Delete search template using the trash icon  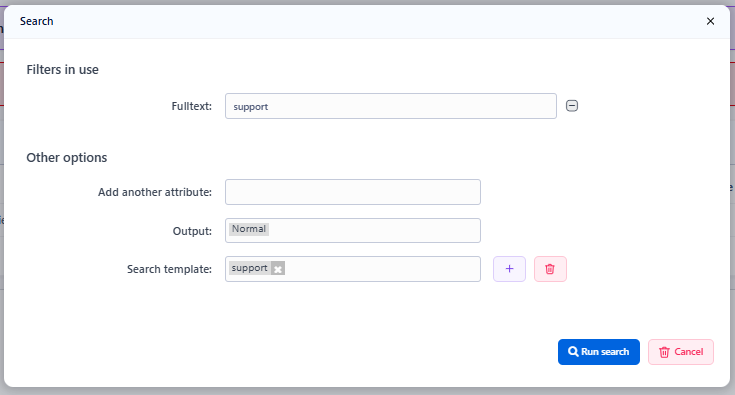tap(550, 269)
